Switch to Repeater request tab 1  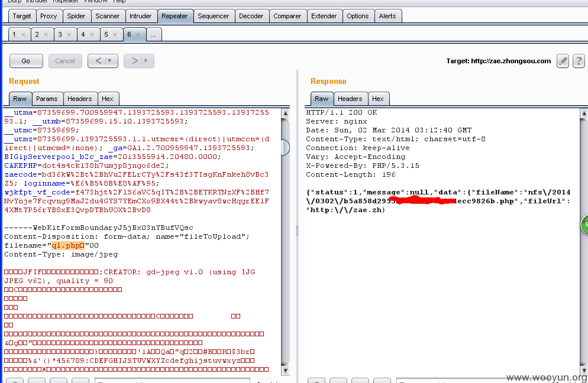(x=14, y=34)
